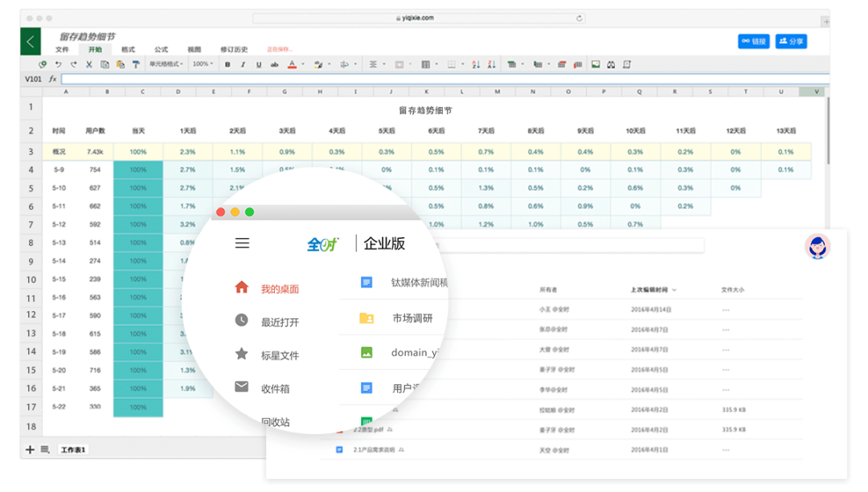Click the sheet list icon beside 工作表1
This screenshot has width=868, height=492.
coord(45,450)
